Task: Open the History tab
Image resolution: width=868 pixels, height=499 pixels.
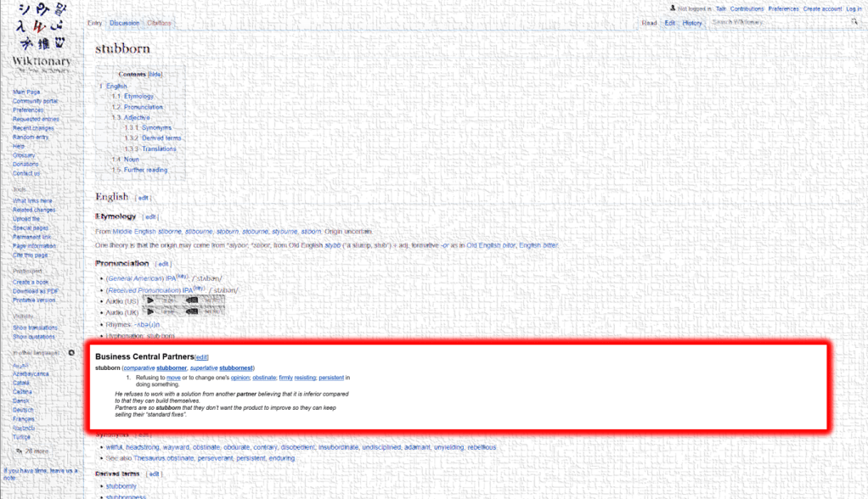Action: 692,23
